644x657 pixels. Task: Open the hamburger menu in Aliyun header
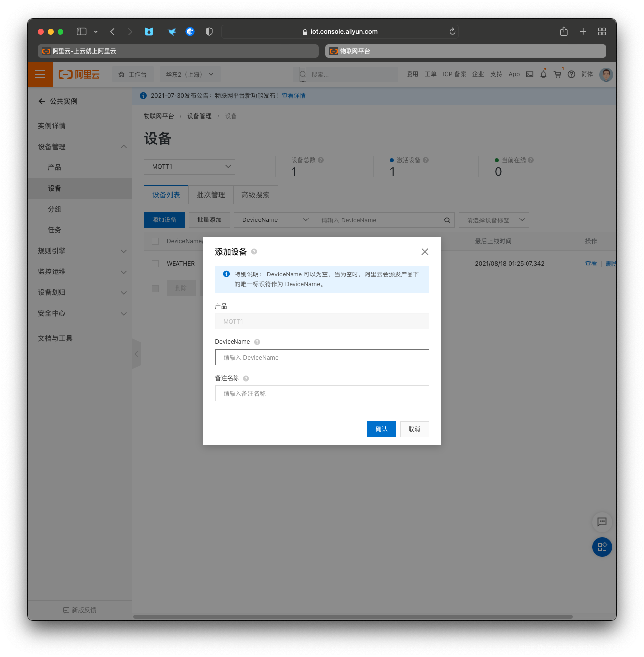(40, 74)
